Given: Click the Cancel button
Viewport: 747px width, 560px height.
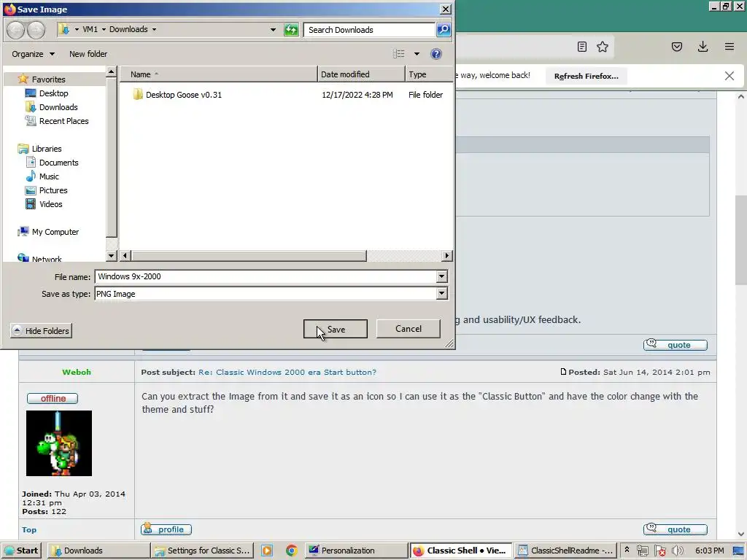Looking at the screenshot, I should (x=409, y=329).
